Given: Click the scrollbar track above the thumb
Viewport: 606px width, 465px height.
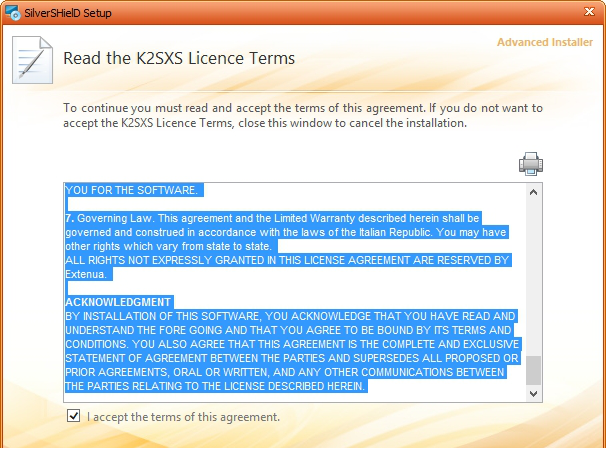Looking at the screenshot, I should point(533,277).
